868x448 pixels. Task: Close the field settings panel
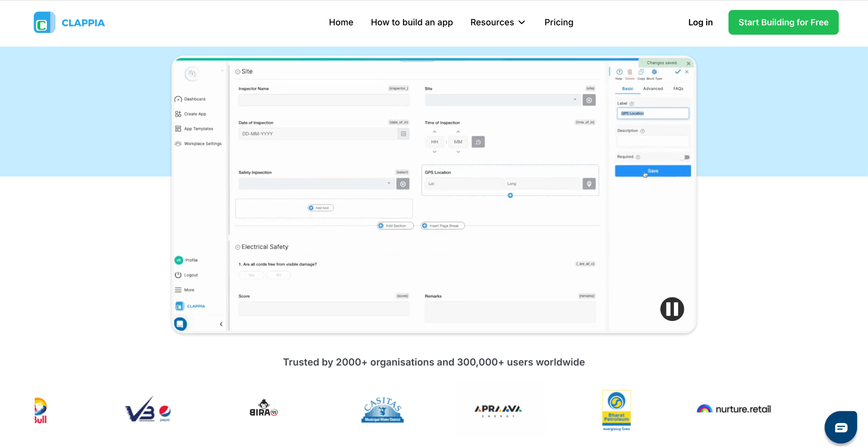(687, 72)
